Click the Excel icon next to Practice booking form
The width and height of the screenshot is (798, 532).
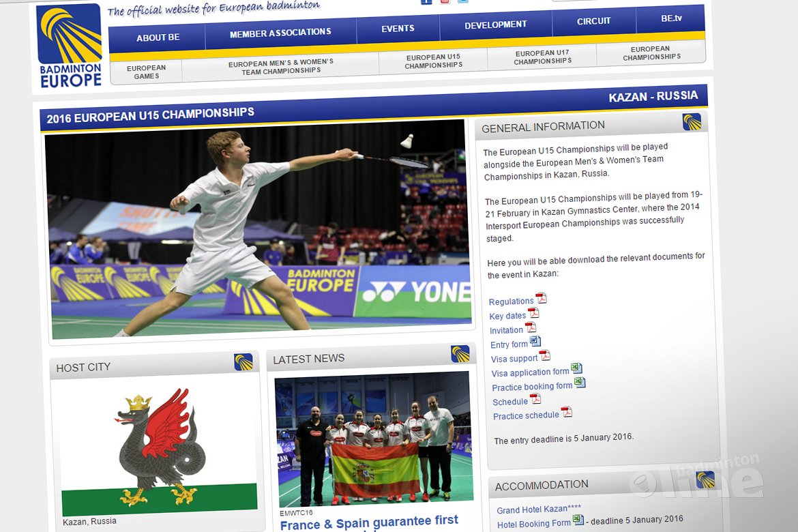tap(580, 383)
